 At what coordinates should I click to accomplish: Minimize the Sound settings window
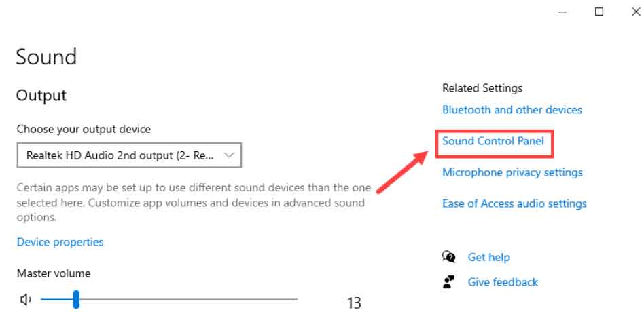point(562,12)
